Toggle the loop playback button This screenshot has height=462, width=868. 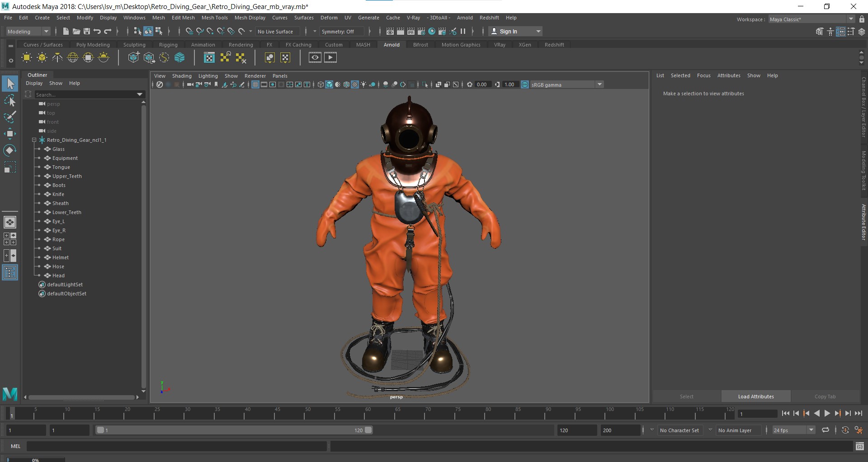(826, 430)
